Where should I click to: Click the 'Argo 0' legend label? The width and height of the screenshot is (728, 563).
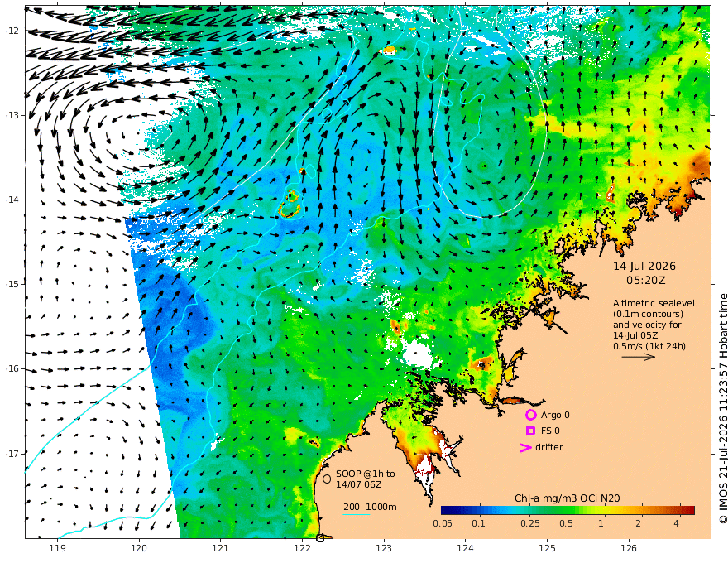pos(555,415)
